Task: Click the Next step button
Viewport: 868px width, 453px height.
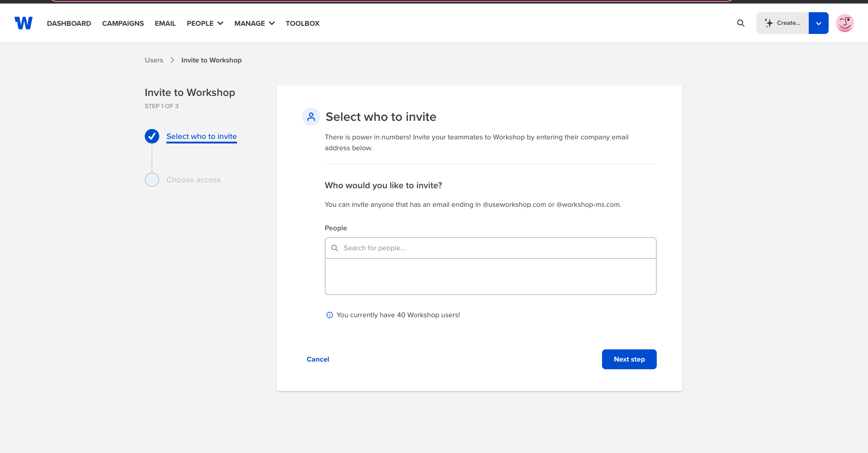Action: (629, 359)
